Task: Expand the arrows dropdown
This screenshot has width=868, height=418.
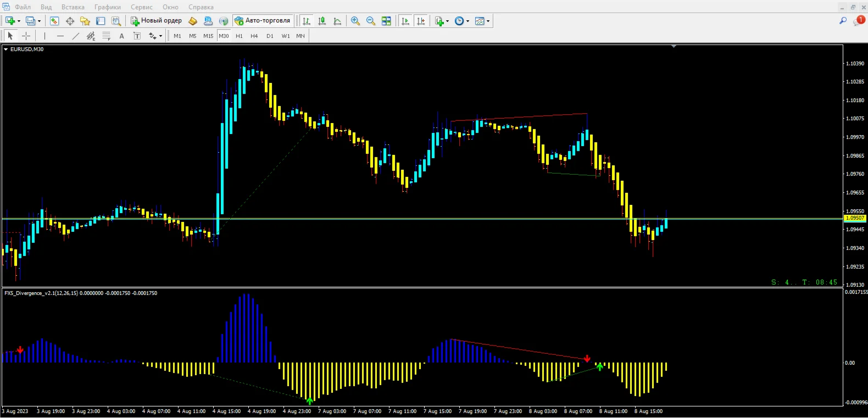Action: tap(160, 36)
